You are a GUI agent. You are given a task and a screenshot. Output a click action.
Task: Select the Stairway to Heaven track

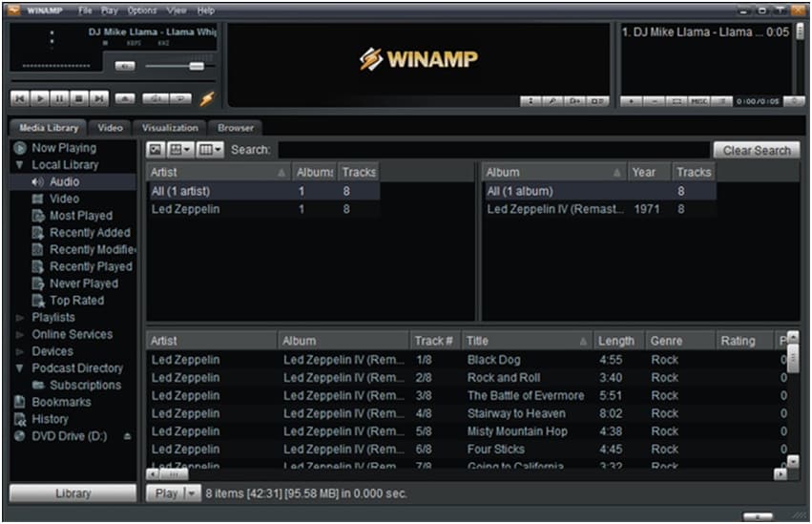(466, 413)
